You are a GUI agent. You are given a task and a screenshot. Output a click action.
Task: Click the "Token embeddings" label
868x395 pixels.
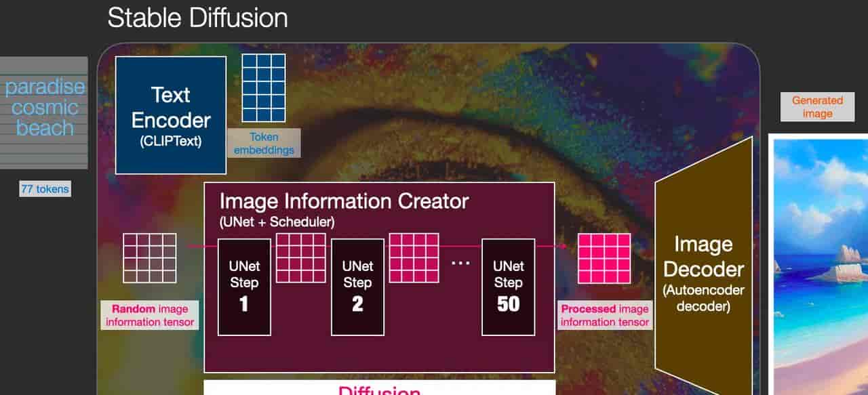[x=264, y=144]
